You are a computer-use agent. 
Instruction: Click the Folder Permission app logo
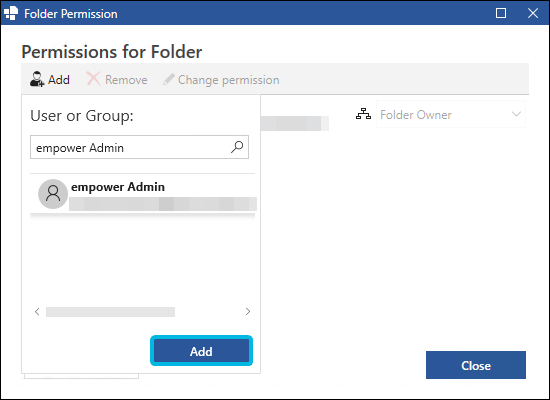click(x=11, y=13)
